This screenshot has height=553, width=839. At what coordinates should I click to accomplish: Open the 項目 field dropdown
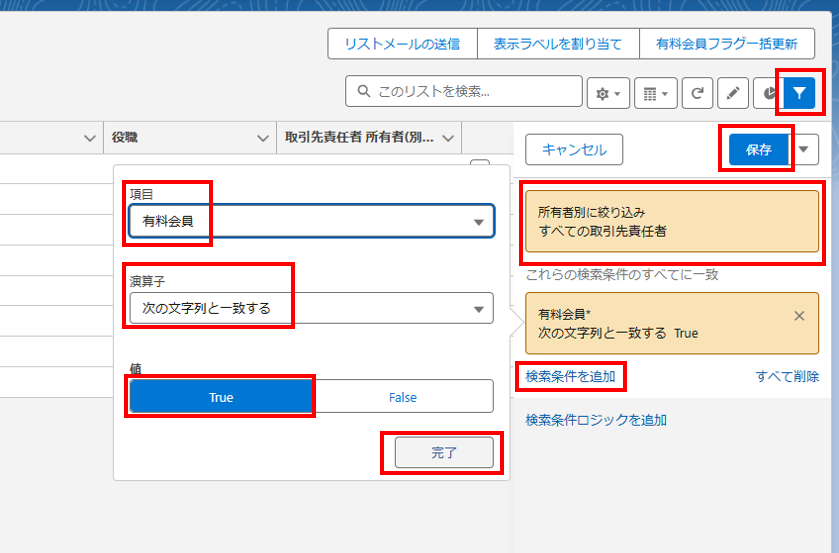click(x=311, y=222)
